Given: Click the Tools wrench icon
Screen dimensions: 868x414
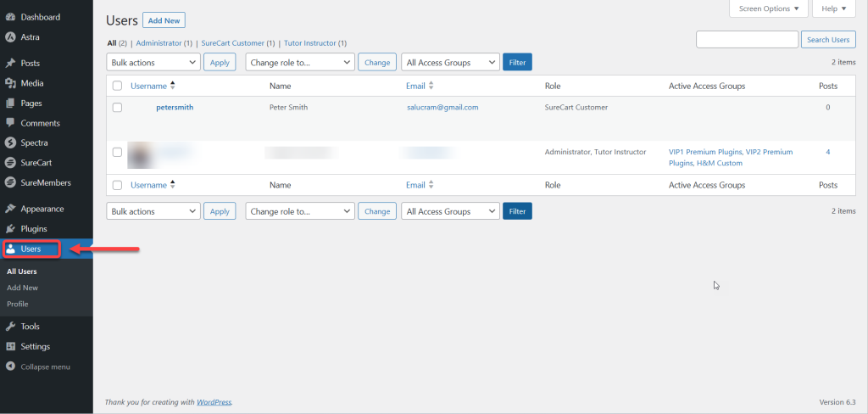Looking at the screenshot, I should point(10,327).
